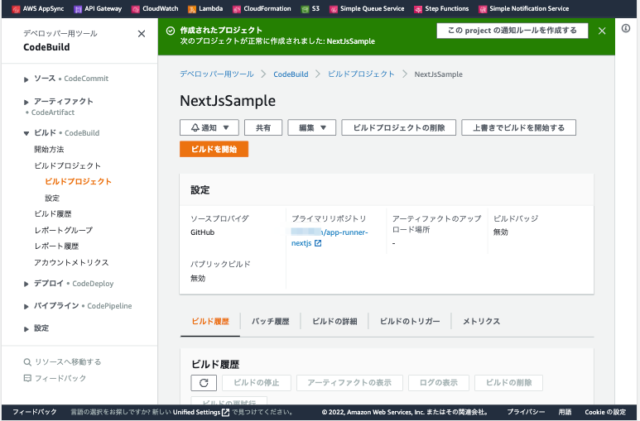Click the external link icon next to nextjs
The width and height of the screenshot is (640, 421).
tap(318, 243)
